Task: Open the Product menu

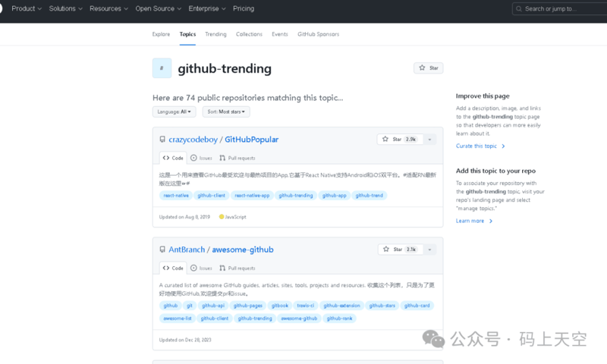Action: (x=27, y=8)
